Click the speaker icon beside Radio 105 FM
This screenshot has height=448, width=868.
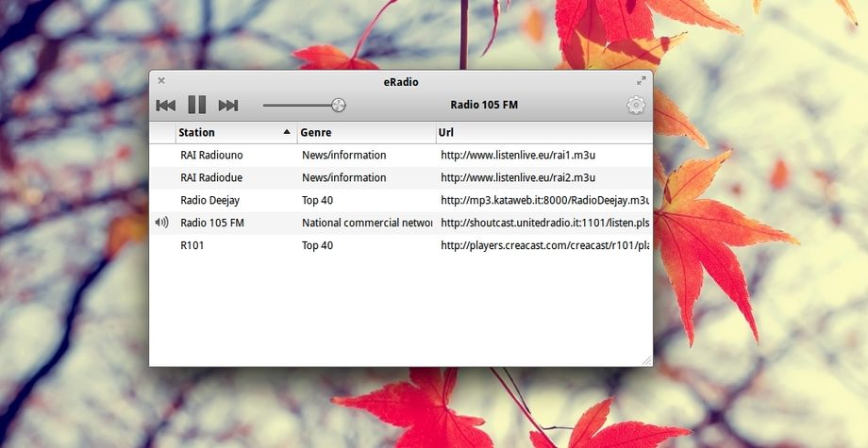pos(162,223)
